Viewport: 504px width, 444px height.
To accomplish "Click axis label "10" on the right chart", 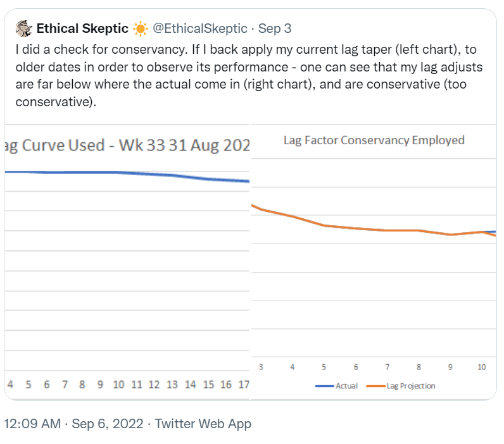I will coord(481,367).
